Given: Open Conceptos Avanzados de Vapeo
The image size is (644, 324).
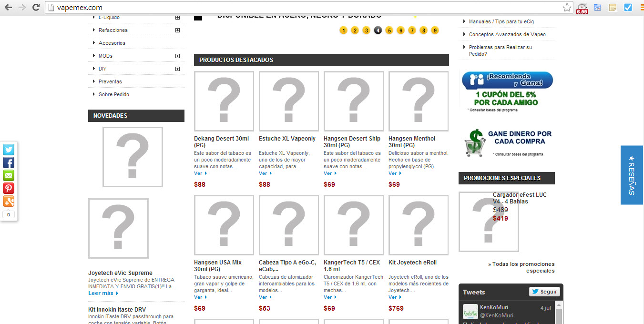Looking at the screenshot, I should [x=507, y=34].
